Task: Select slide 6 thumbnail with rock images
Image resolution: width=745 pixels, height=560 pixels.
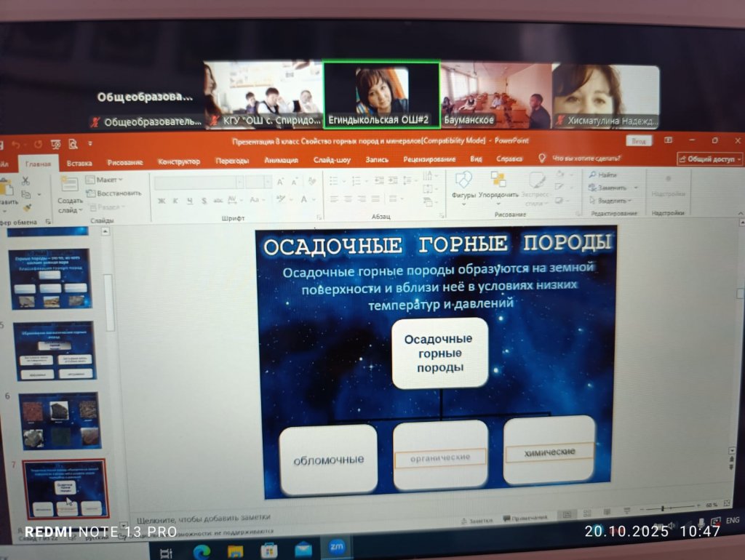Action: 58,420
